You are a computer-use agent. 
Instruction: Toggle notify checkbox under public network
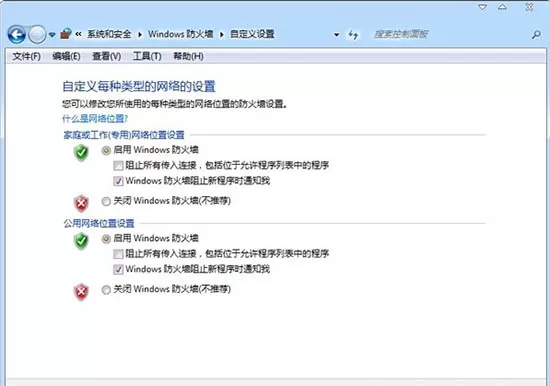tap(118, 269)
